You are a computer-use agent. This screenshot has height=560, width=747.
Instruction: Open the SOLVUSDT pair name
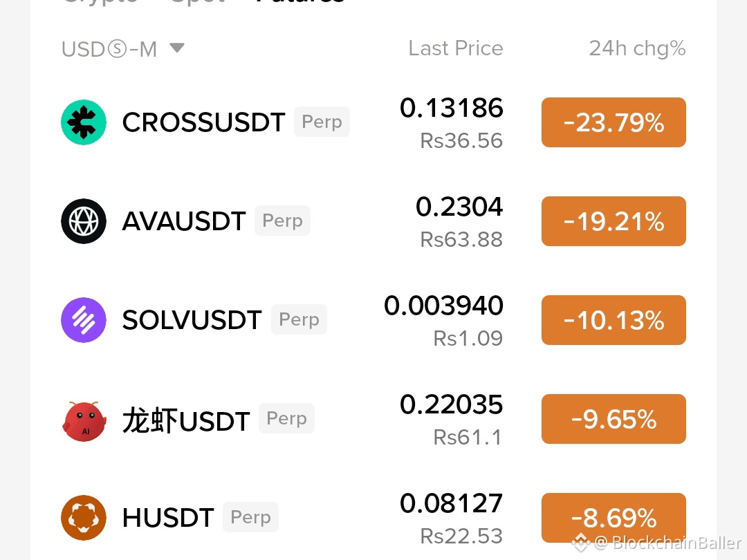click(192, 319)
